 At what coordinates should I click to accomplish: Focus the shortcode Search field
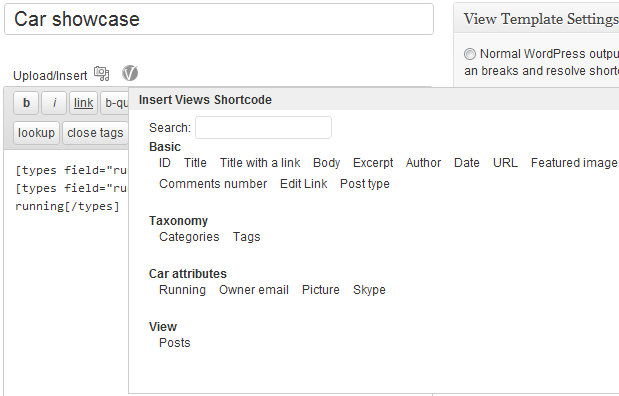(x=263, y=128)
